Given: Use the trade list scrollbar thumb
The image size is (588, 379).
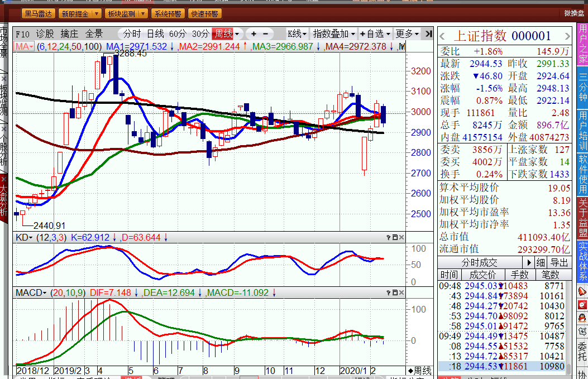Looking at the screenshot, I should coord(568,368).
